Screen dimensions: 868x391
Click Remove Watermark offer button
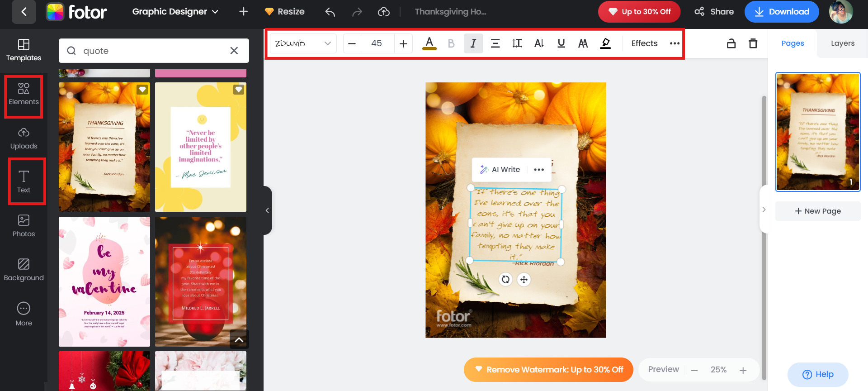point(548,370)
